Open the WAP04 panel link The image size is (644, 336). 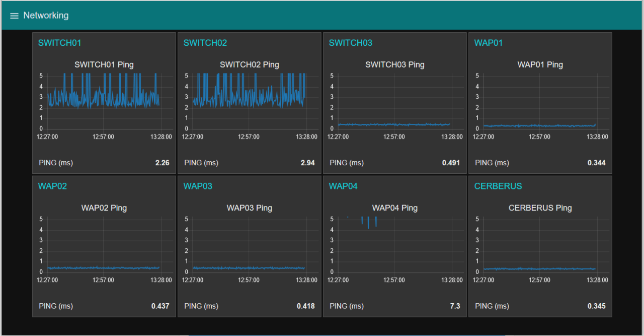click(x=343, y=186)
